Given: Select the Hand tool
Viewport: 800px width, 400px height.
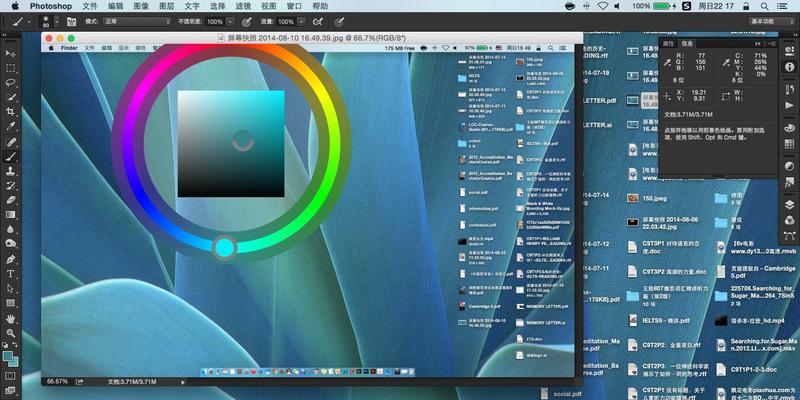Looking at the screenshot, I should [x=10, y=318].
